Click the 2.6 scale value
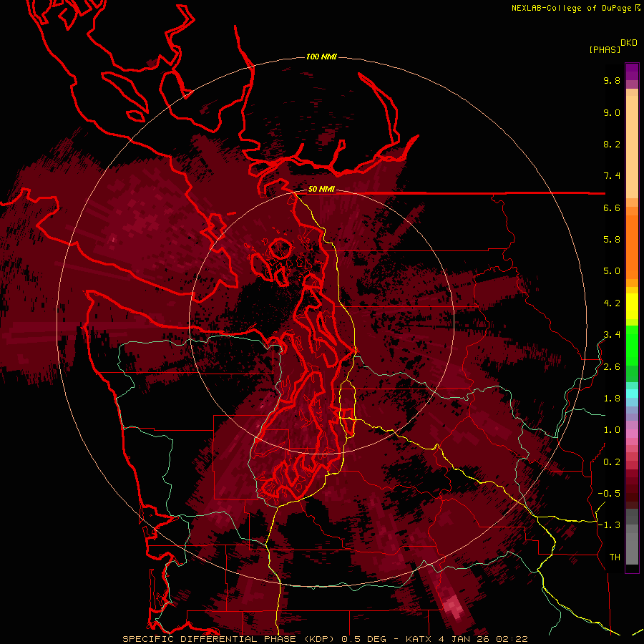 pyautogui.click(x=612, y=367)
